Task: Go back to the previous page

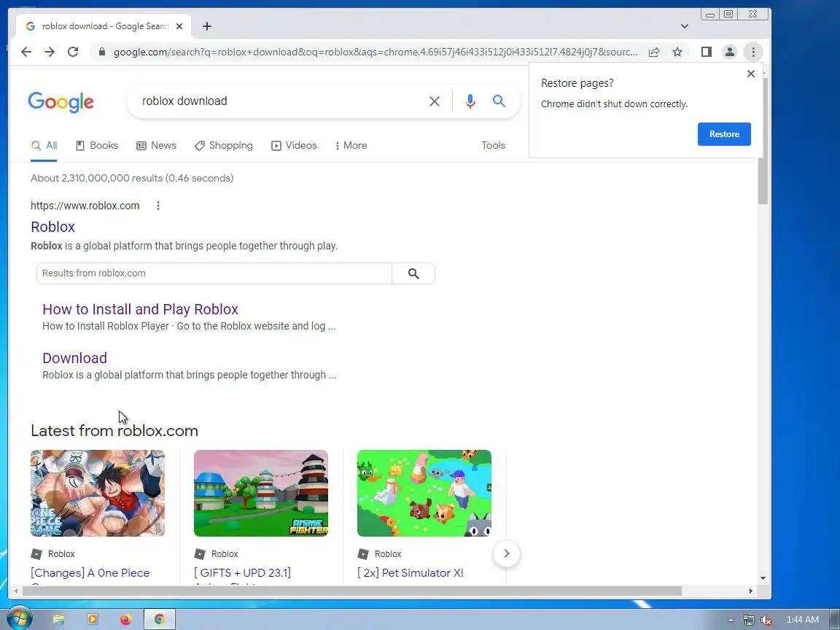Action: click(x=26, y=52)
